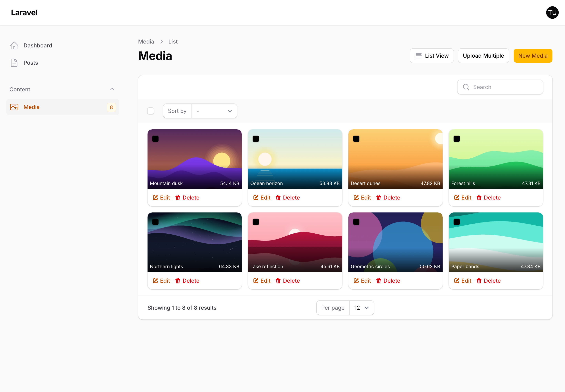Viewport: 565px width, 392px height.
Task: Click the Edit pencil icon for Forest hills
Action: pyautogui.click(x=457, y=198)
